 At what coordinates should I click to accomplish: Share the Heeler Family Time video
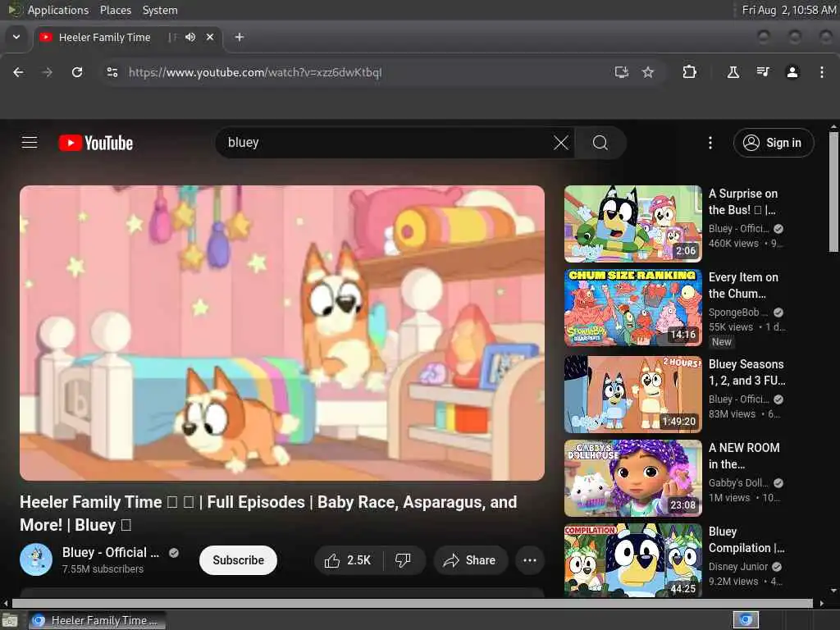470,560
